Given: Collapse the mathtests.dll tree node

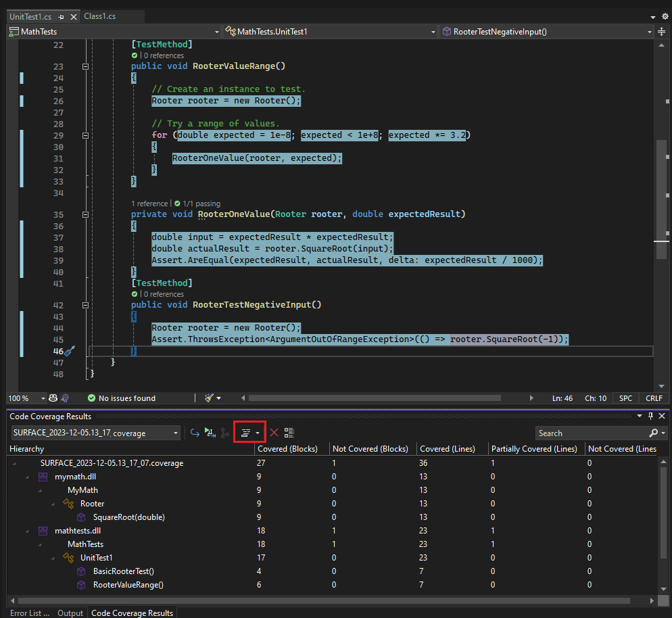Looking at the screenshot, I should coord(28,531).
